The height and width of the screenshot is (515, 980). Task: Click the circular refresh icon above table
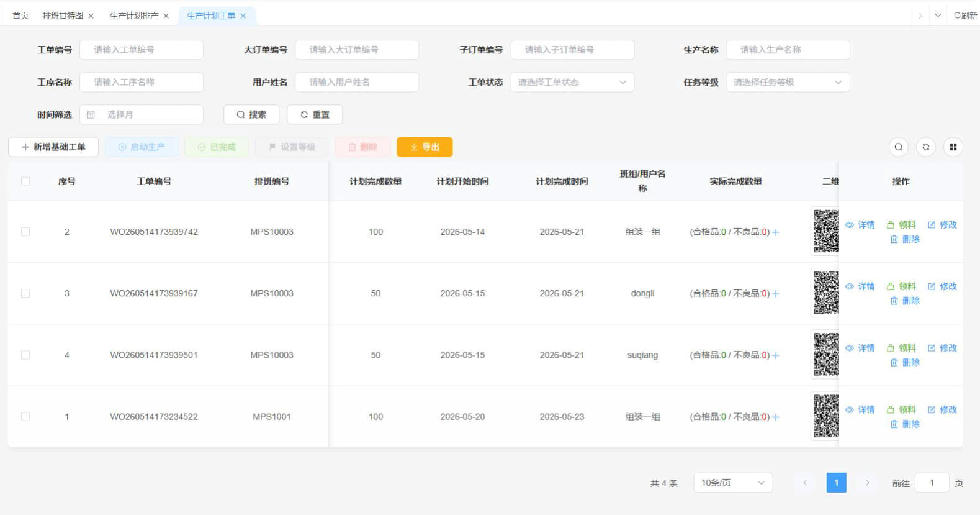925,147
